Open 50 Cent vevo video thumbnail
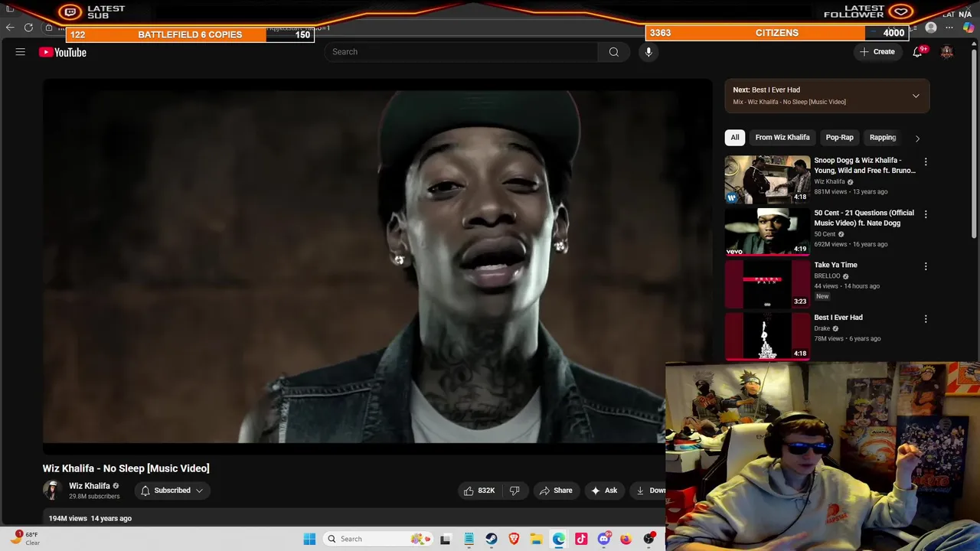Image resolution: width=980 pixels, height=551 pixels. pos(767,231)
